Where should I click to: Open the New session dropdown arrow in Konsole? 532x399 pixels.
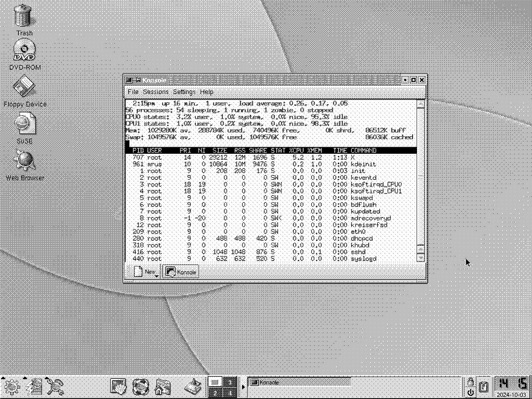pyautogui.click(x=156, y=275)
